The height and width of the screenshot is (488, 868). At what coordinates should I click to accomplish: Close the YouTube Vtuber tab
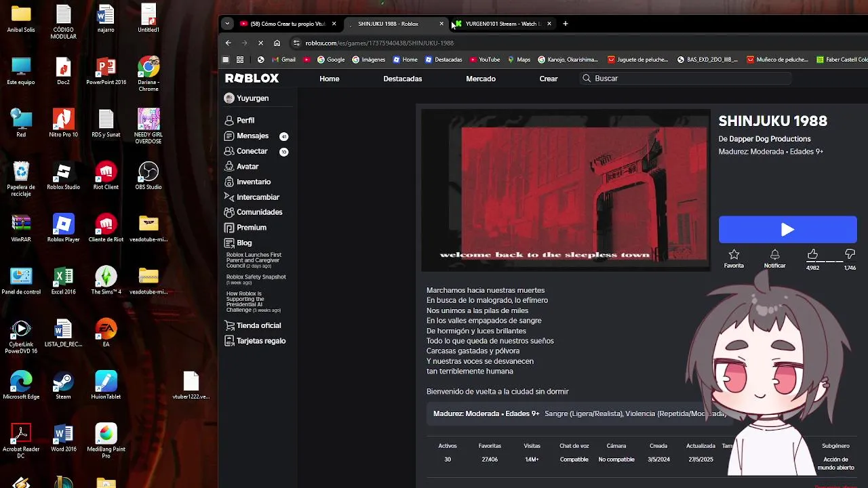[334, 24]
